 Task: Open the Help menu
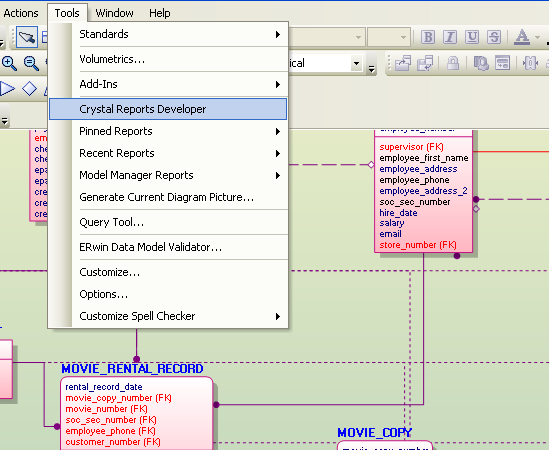point(160,13)
